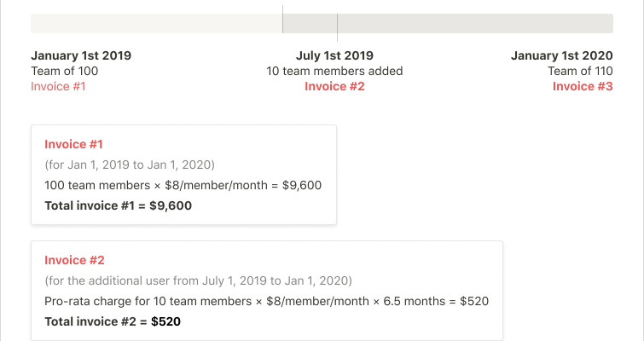
Task: Click the Invoice #3 label under January 2020
Action: point(583,87)
